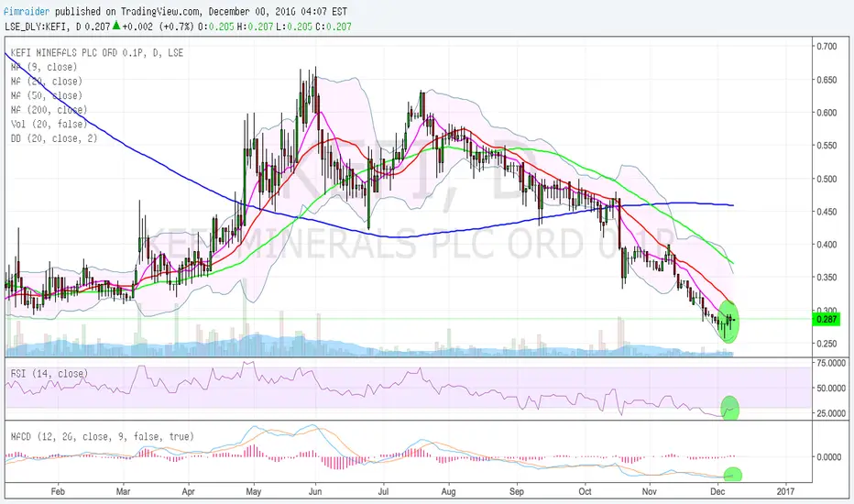This screenshot has width=854, height=504.
Task: Click the 0.350 price axis label
Action: (827, 278)
